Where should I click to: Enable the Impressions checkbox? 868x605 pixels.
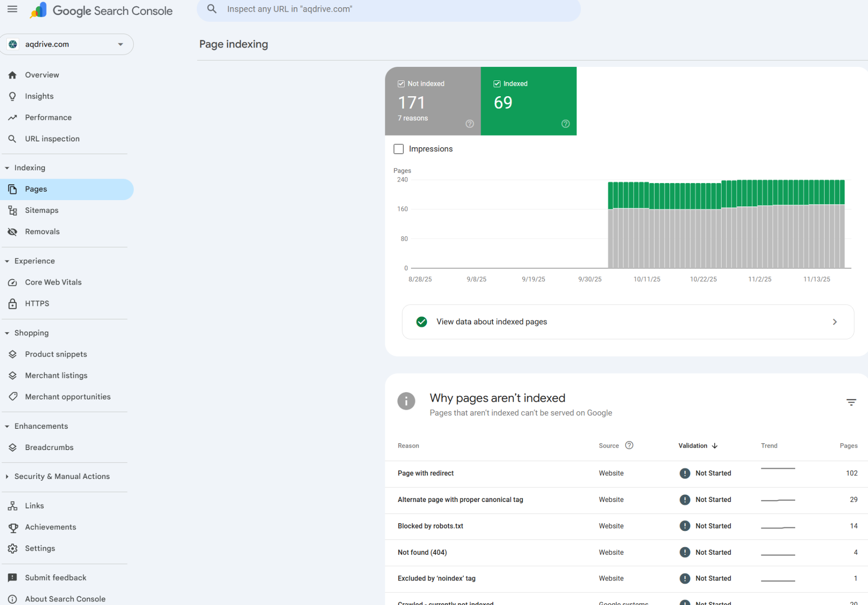(398, 149)
